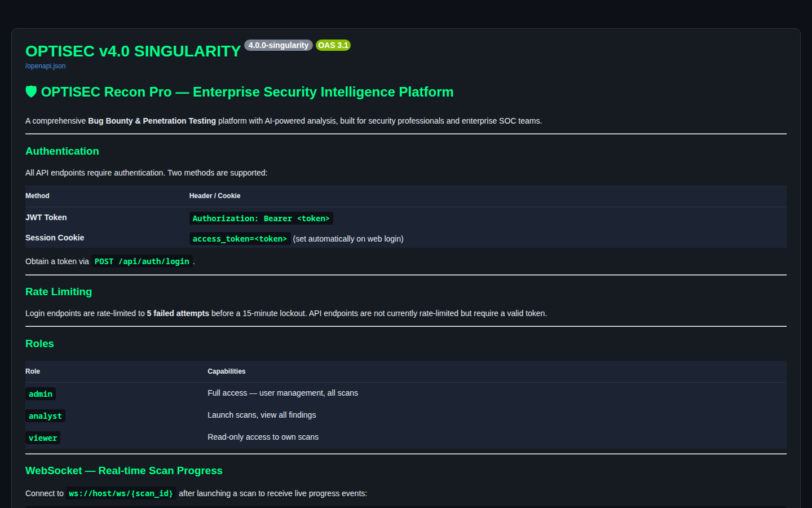
Task: Click the Authentication section heading
Action: [x=62, y=151]
